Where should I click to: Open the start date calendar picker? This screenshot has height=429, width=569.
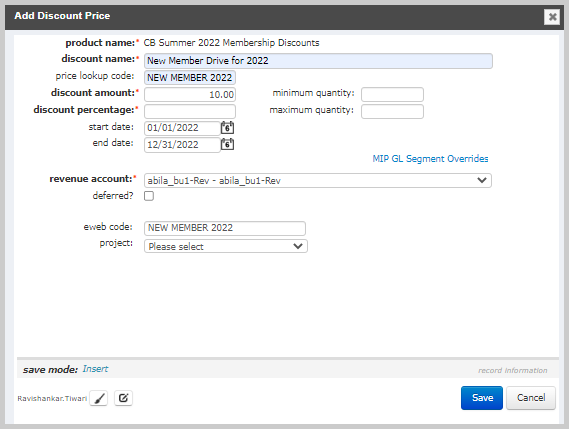228,128
